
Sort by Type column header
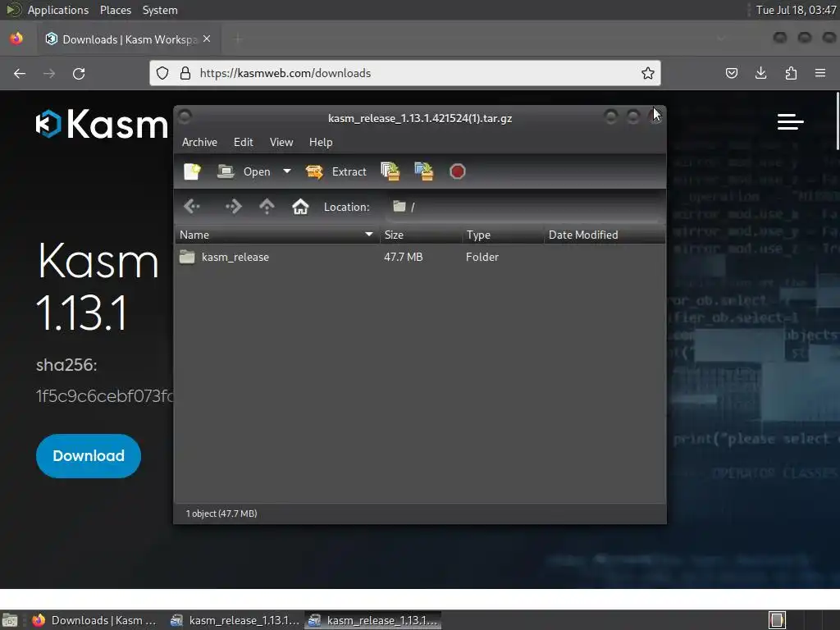pyautogui.click(x=503, y=235)
